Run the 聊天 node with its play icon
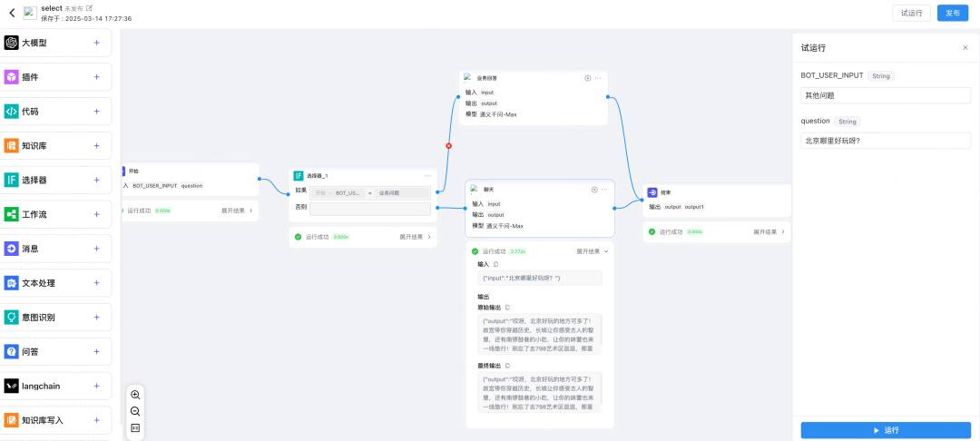Image resolution: width=980 pixels, height=441 pixels. click(x=594, y=190)
